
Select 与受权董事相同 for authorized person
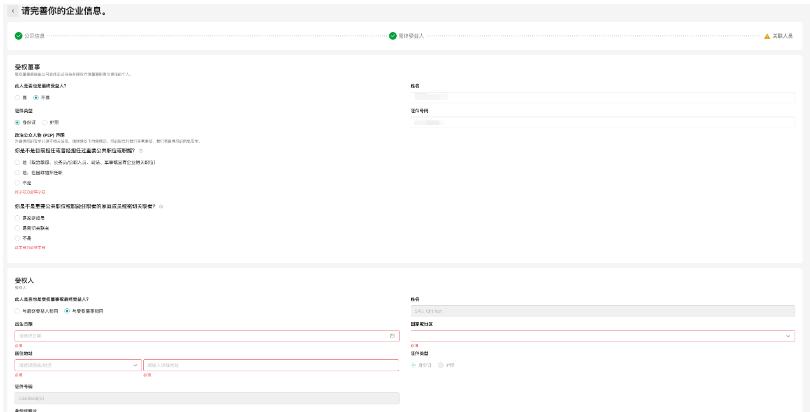pyautogui.click(x=67, y=311)
